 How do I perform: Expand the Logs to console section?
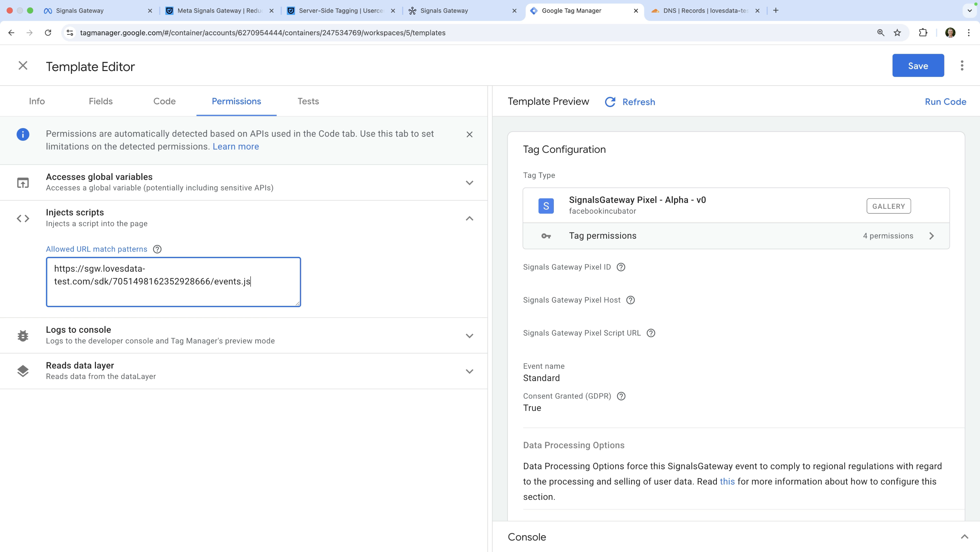pos(470,336)
